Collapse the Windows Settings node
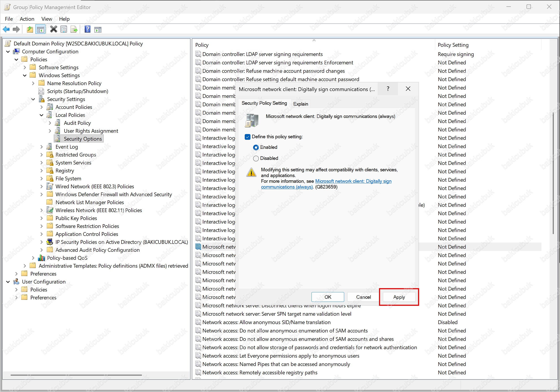Image resolution: width=560 pixels, height=392 pixels. pos(25,75)
